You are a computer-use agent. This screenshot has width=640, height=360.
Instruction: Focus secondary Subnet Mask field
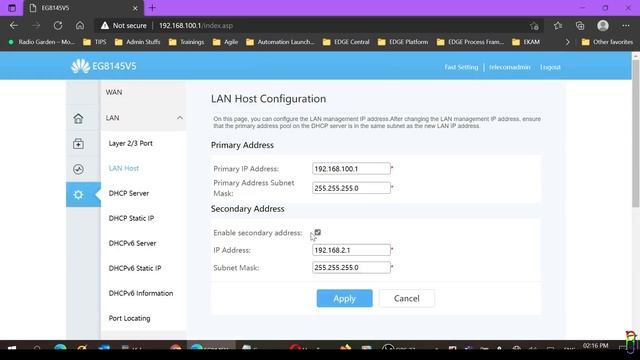(351, 267)
